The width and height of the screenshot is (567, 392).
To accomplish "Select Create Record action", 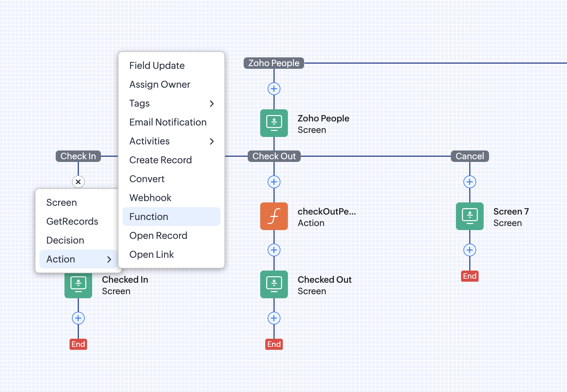I will click(x=171, y=160).
